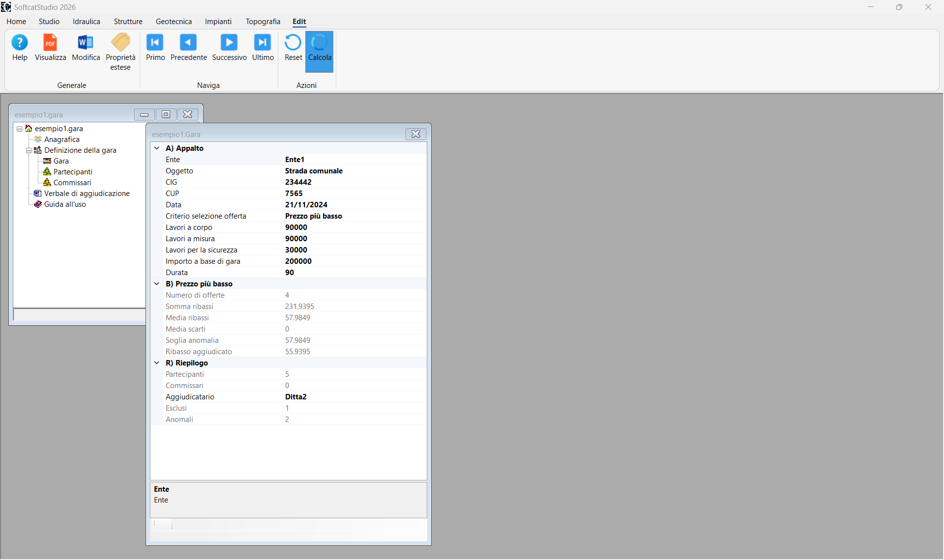The image size is (944, 560).
Task: Open the Impianti ribbon tab
Action: [218, 22]
